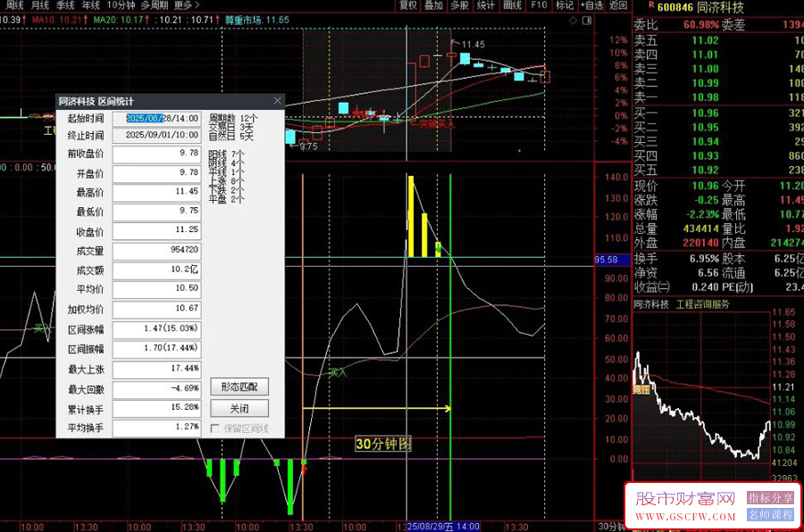Edit the 终止时间 end time field

157,135
